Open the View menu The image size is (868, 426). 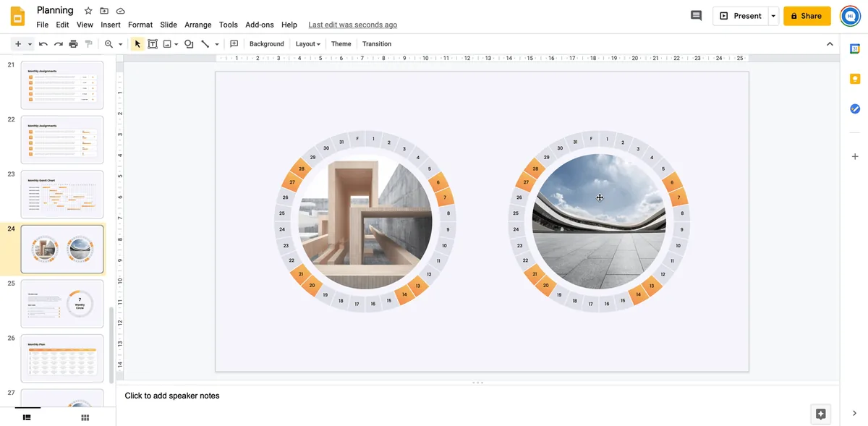[85, 25]
